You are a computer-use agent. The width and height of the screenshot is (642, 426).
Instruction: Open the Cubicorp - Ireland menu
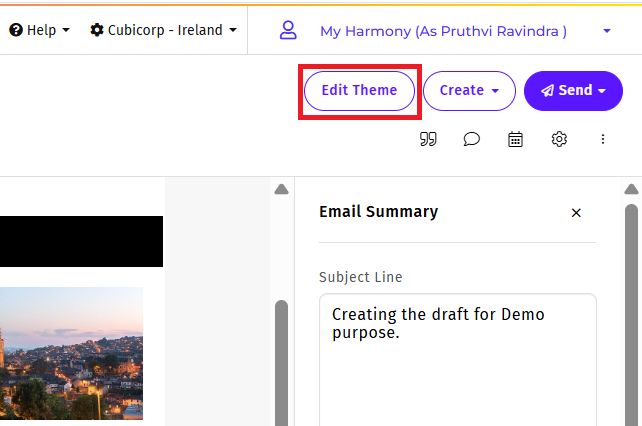click(164, 30)
